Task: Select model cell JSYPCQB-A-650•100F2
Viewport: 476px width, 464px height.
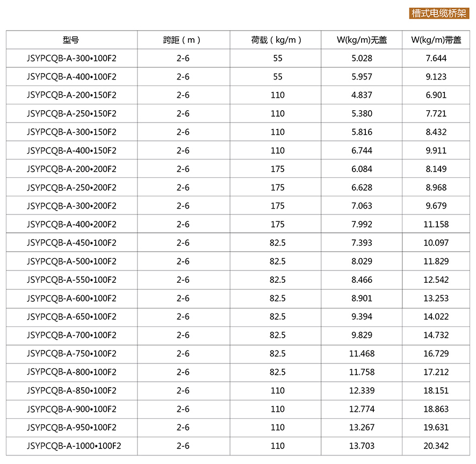Action: tap(71, 317)
